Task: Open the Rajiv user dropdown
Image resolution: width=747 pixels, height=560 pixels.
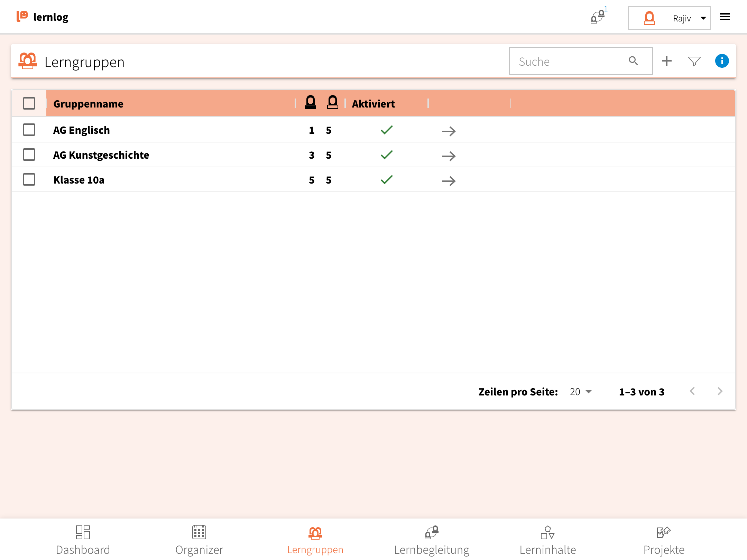Action: click(x=669, y=18)
